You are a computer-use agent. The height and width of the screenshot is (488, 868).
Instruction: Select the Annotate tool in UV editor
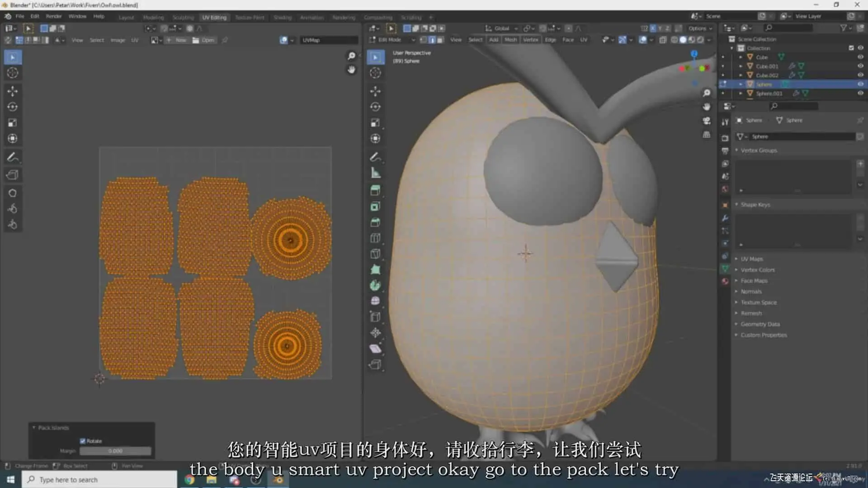(x=13, y=157)
